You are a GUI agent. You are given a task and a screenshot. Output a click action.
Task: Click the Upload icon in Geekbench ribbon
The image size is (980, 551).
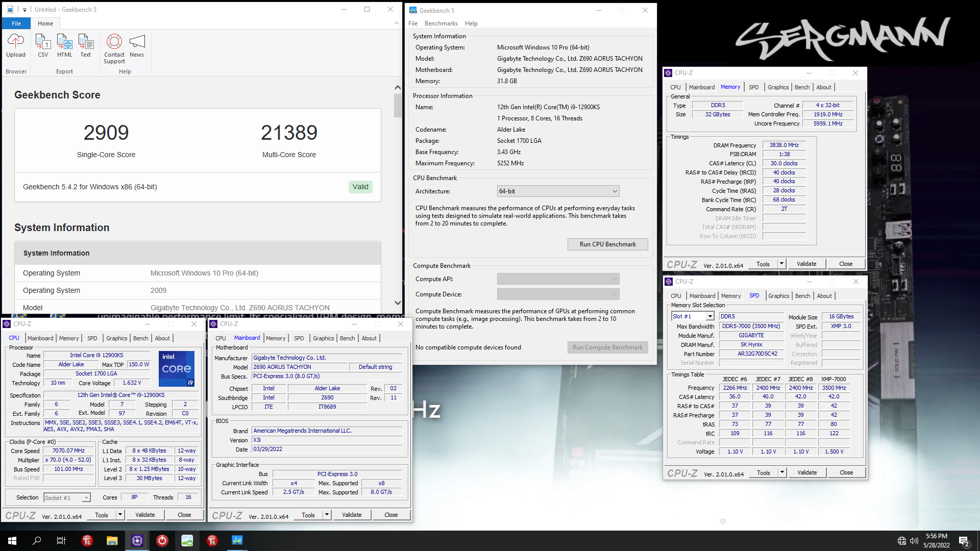15,45
